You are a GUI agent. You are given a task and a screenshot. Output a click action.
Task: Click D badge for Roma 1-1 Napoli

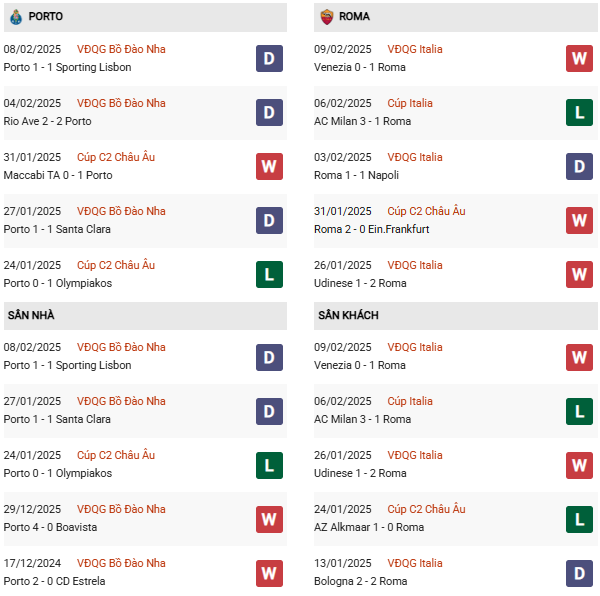point(579,166)
